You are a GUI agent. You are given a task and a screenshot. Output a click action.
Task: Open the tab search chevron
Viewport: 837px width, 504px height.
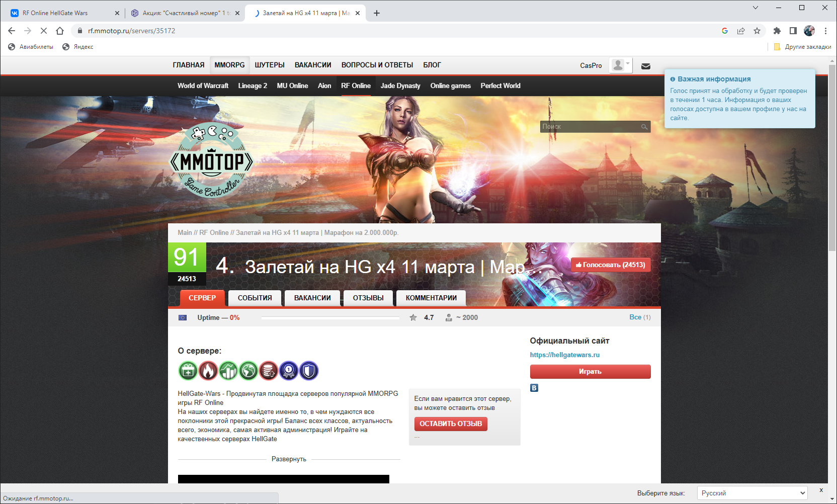pyautogui.click(x=755, y=8)
